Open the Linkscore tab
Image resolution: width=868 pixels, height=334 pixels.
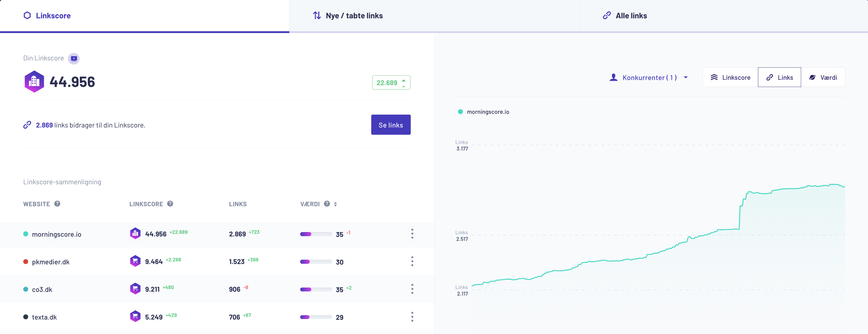145,16
